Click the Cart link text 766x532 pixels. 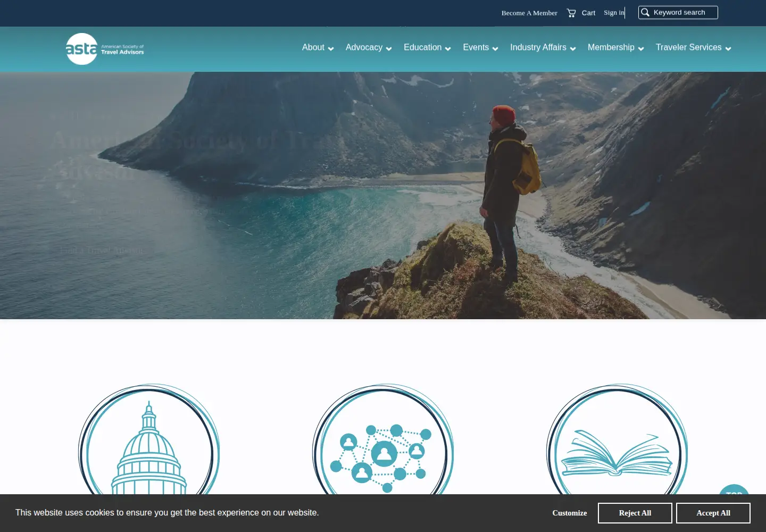[588, 13]
